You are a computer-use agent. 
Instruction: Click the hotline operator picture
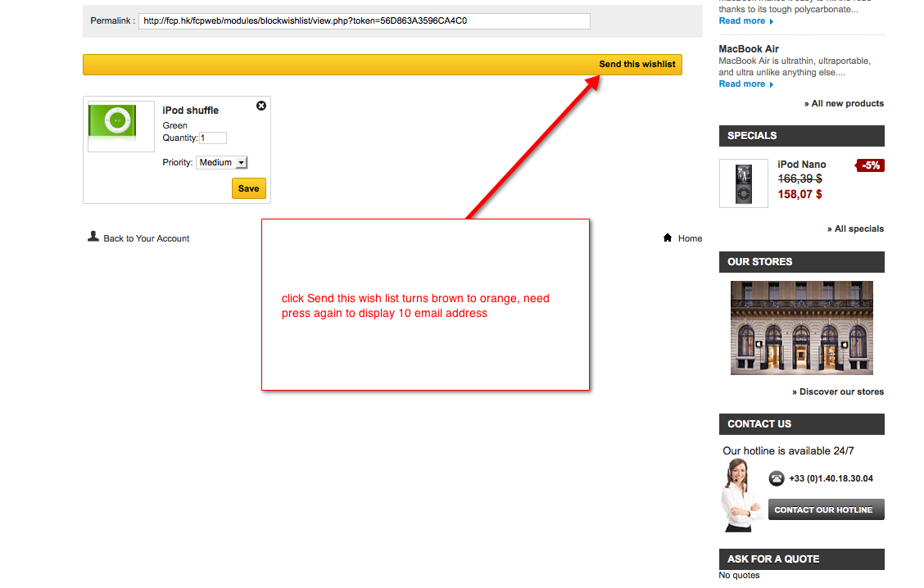(742, 495)
